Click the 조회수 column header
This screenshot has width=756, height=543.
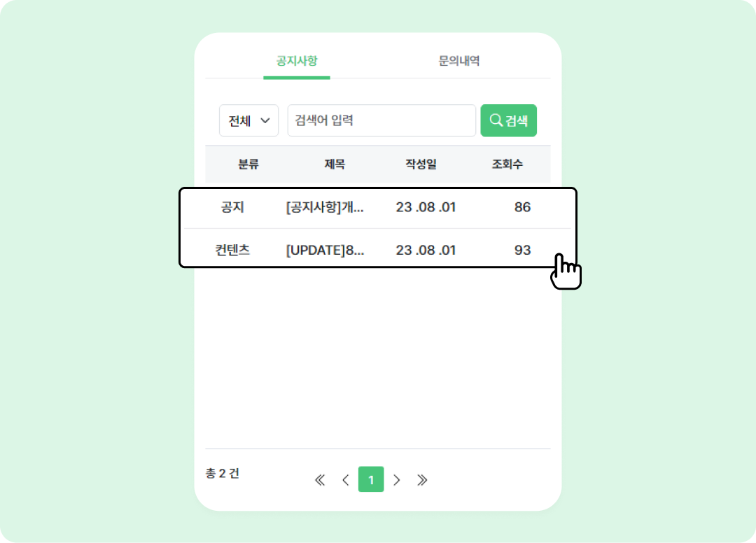[507, 164]
